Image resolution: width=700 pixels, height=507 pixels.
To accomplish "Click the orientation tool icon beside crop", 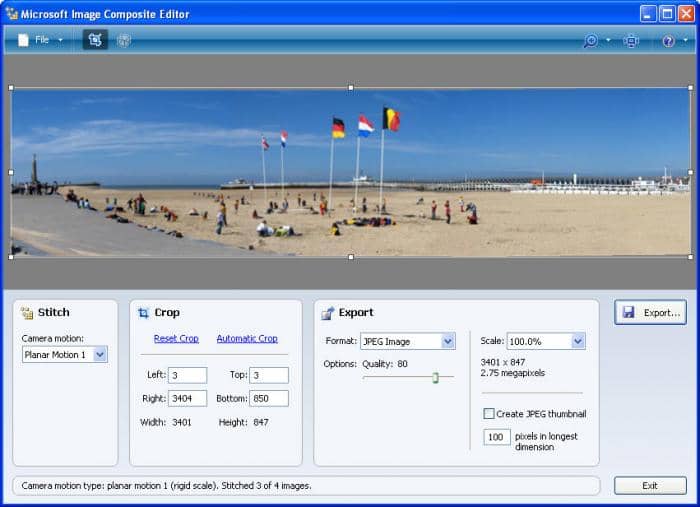I will [x=124, y=40].
